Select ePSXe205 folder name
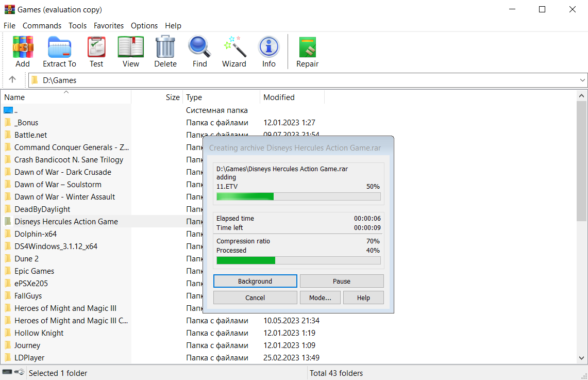 tap(31, 284)
